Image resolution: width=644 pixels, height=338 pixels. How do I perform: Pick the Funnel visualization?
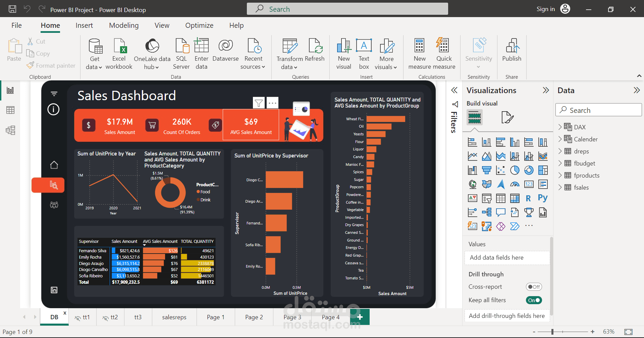click(x=487, y=171)
